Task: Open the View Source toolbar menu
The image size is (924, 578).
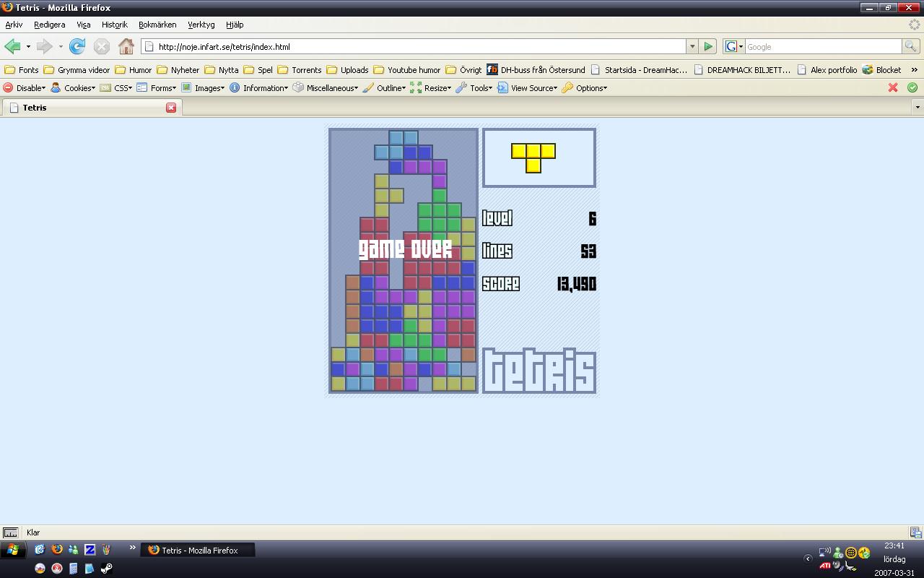Action: 527,88
